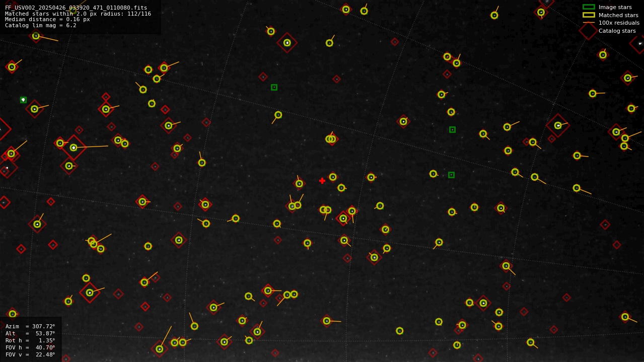Click the green Image stars legend swatch
644x362 pixels.
click(589, 7)
